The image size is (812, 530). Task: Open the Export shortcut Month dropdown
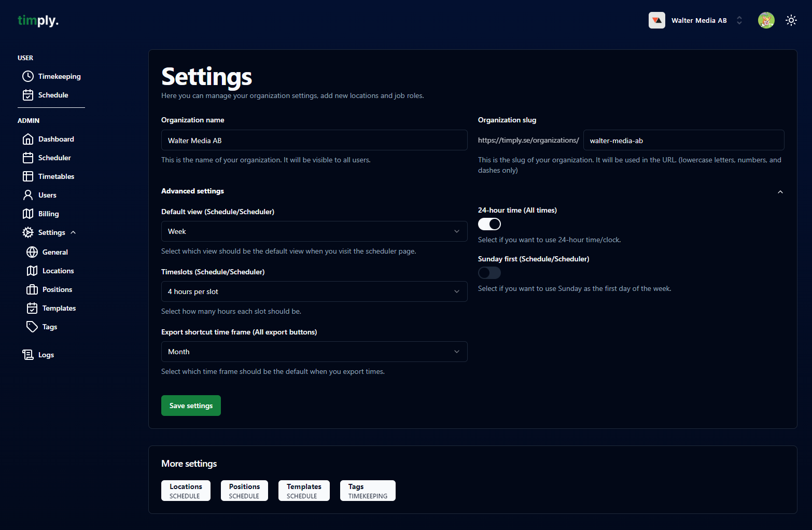314,352
